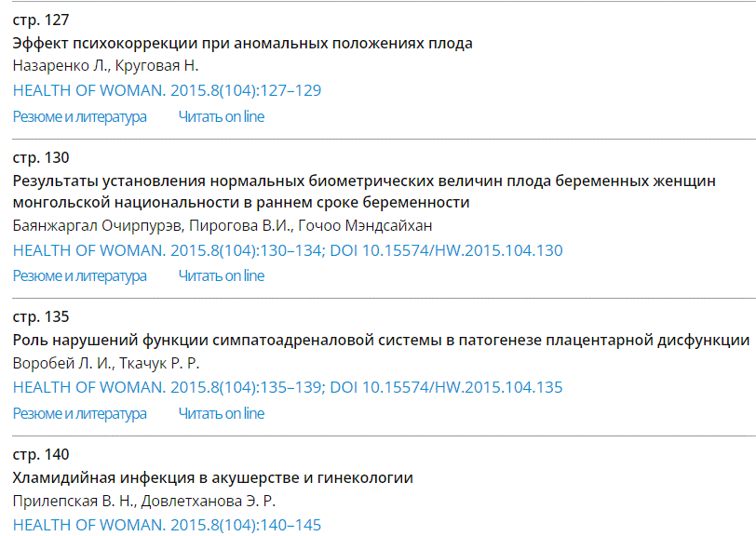Click the 'стр. 135' page label

pos(41,316)
